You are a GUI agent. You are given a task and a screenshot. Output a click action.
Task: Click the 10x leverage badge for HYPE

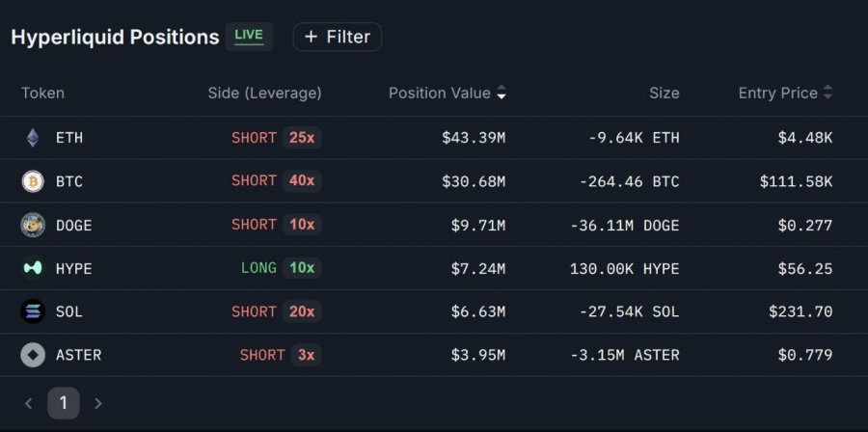pos(302,268)
